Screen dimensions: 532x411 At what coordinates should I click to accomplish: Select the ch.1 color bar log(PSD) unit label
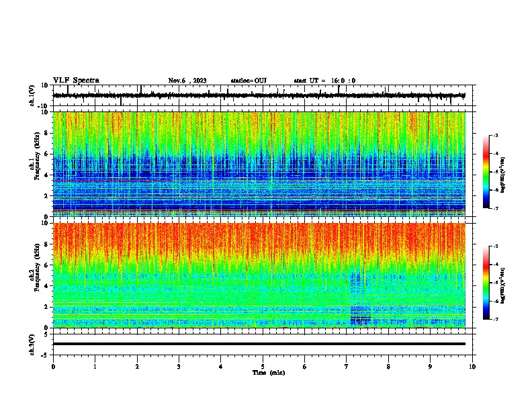tap(502, 175)
